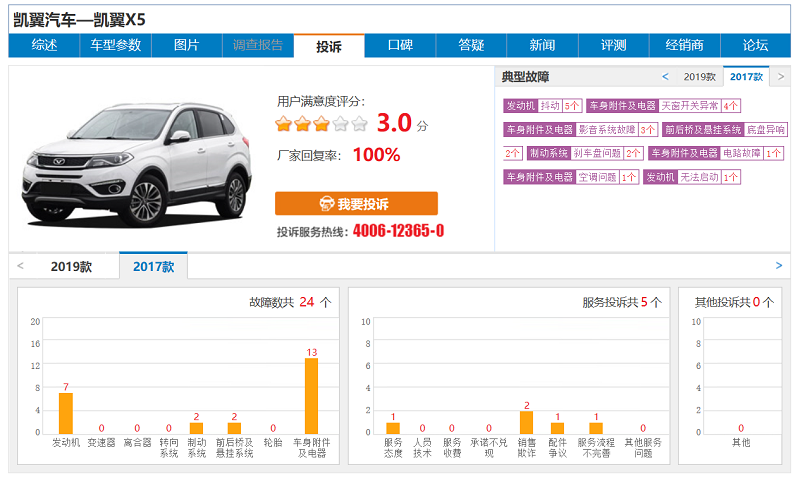
Task: Click the 空调问题 1个 tag
Action: tap(571, 177)
